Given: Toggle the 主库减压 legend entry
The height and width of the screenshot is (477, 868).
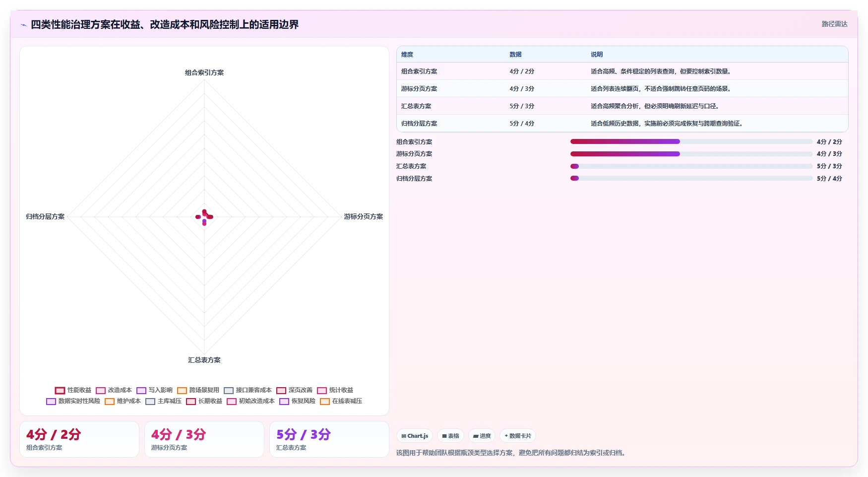Looking at the screenshot, I should [164, 401].
